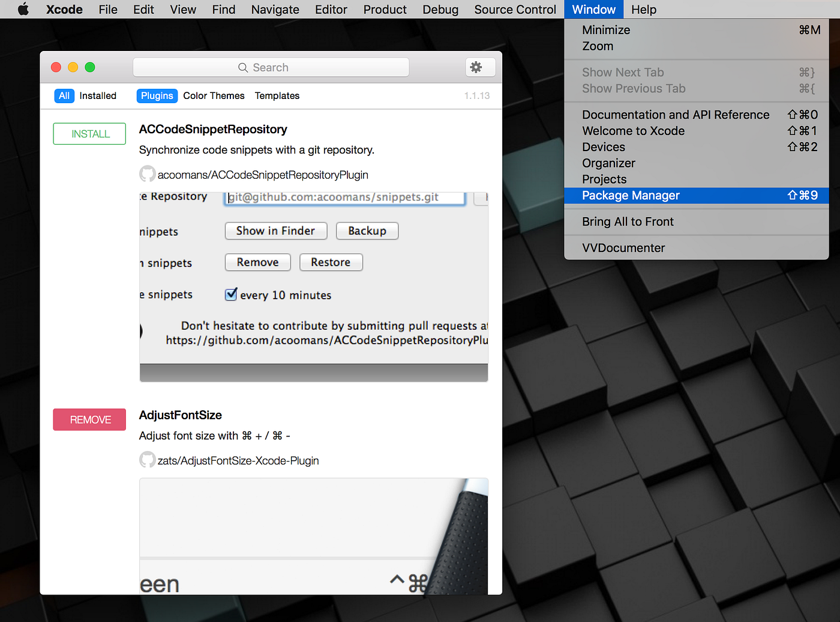Screen dimensions: 840x622
Task: Install the ACCodeSnippetRepository plugin
Action: 89,133
